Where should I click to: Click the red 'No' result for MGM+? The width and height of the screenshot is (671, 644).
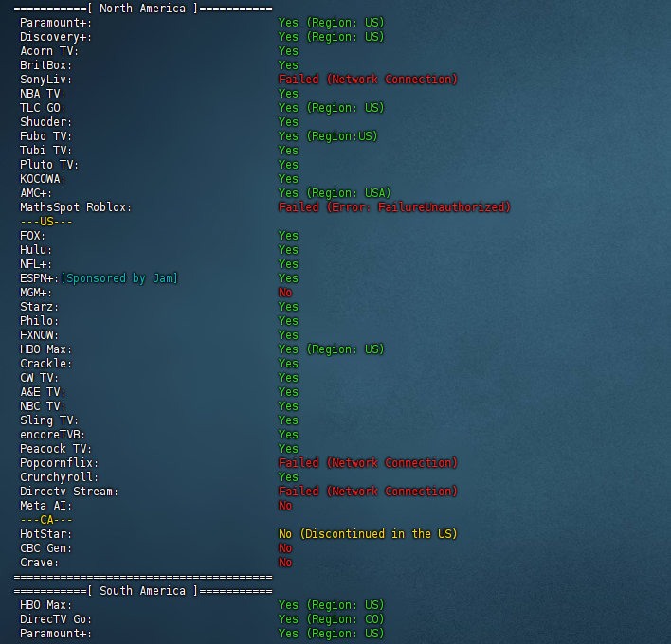285,293
